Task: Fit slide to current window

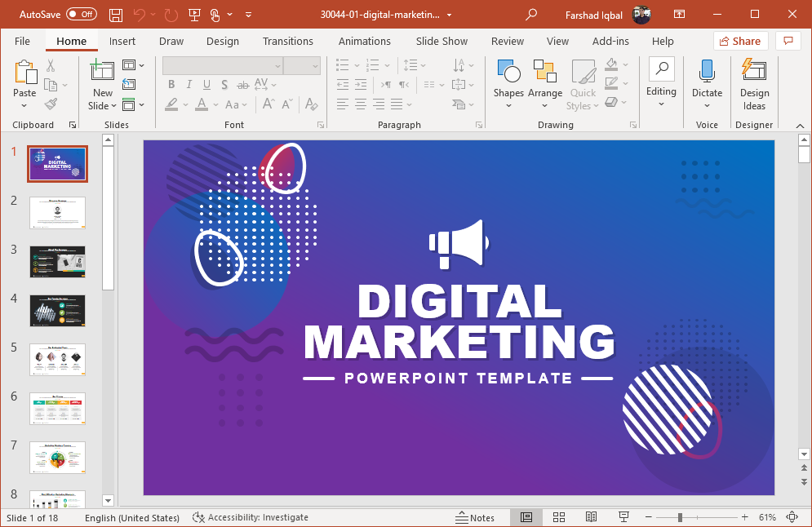Action: [x=792, y=517]
